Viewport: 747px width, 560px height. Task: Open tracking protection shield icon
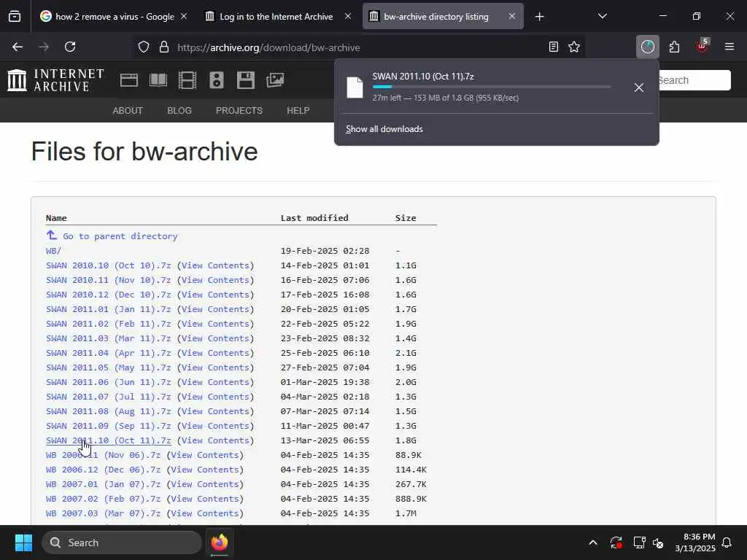point(144,47)
